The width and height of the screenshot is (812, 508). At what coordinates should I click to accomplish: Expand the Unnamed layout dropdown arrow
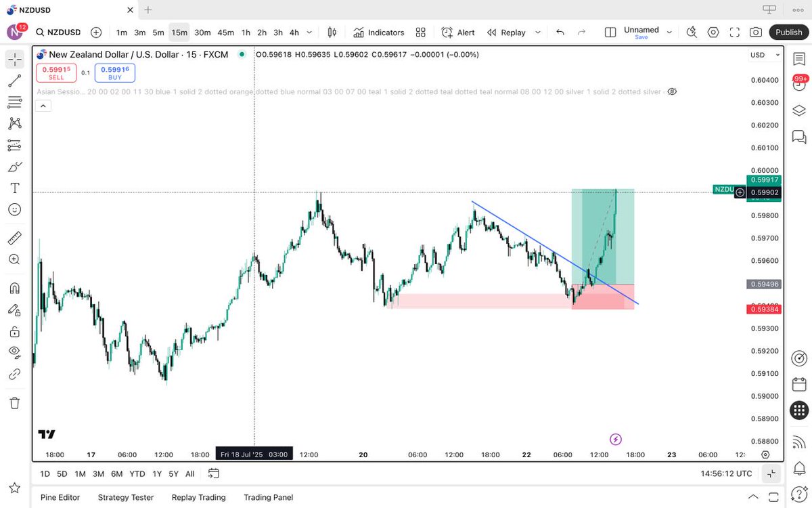tap(669, 33)
